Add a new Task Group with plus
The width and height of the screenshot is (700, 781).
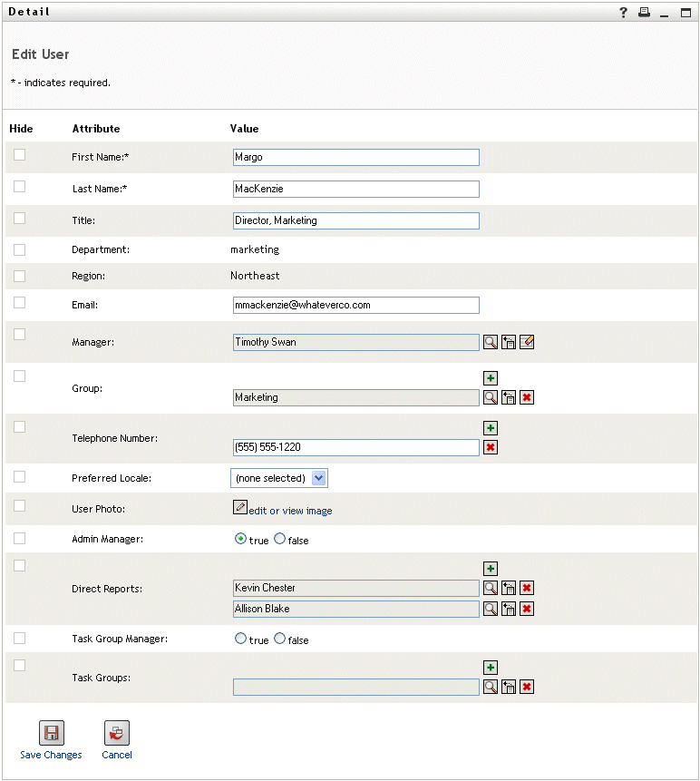coord(491,669)
